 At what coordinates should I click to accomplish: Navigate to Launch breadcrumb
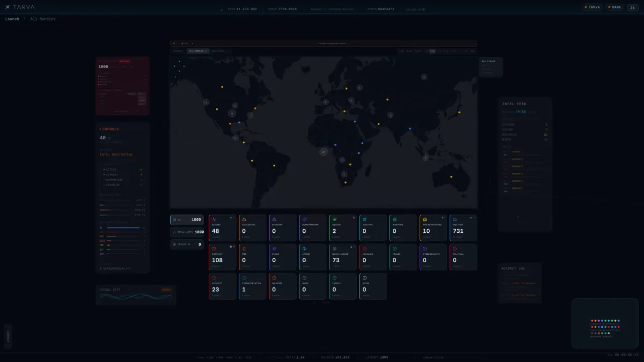coord(12,19)
